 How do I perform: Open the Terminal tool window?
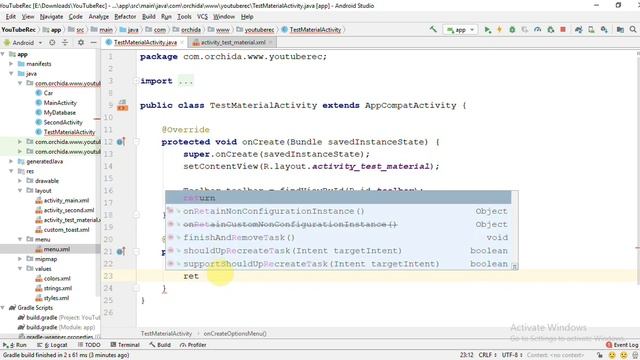pos(125,345)
